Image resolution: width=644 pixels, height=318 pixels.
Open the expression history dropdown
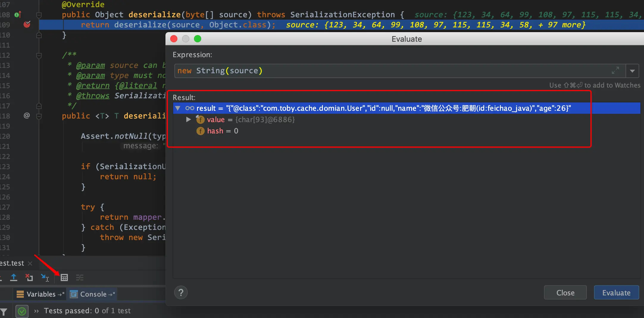[632, 71]
